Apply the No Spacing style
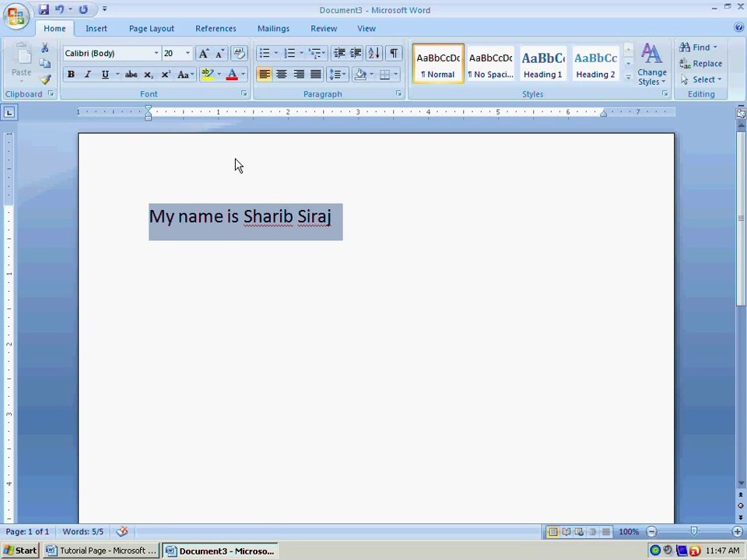The image size is (747, 560). point(491,65)
